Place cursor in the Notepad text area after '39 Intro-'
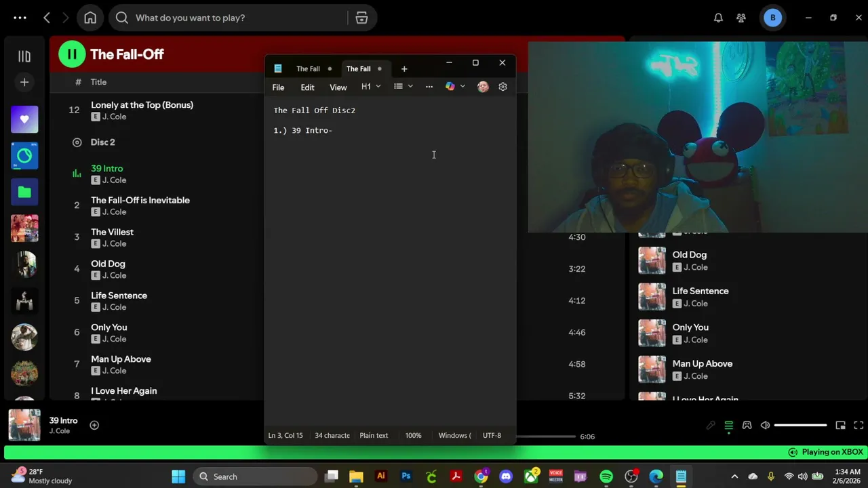The height and width of the screenshot is (488, 868). coord(333,130)
